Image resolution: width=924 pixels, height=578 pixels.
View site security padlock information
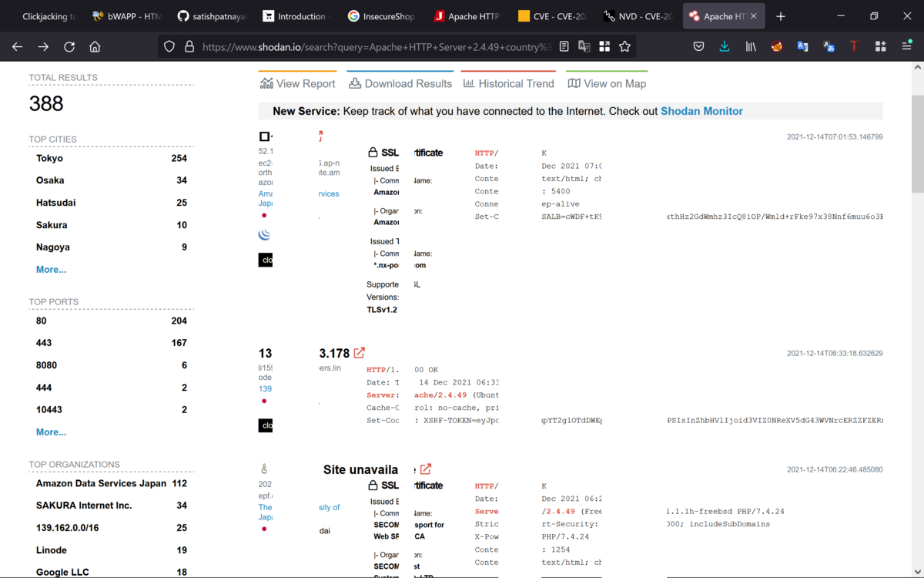(189, 47)
